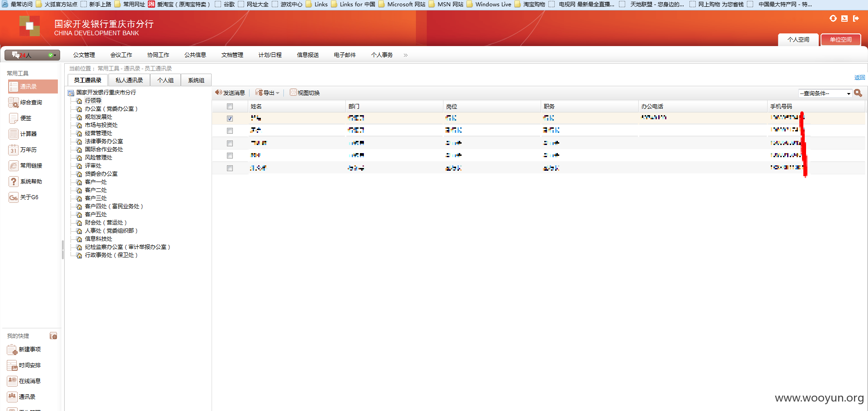The height and width of the screenshot is (411, 868).
Task: Check the fifth contact row checkbox
Action: (x=230, y=168)
